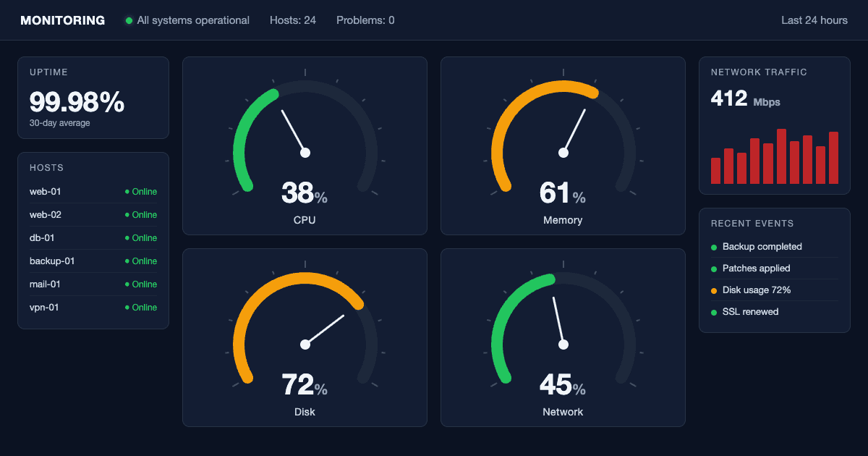
Task: Click the UPTIME card heading
Action: tap(48, 72)
